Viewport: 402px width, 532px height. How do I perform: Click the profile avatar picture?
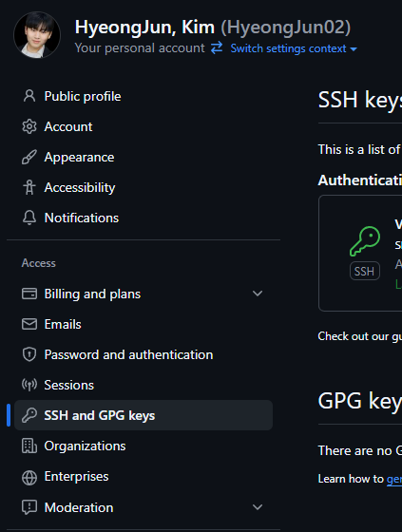(x=37, y=35)
